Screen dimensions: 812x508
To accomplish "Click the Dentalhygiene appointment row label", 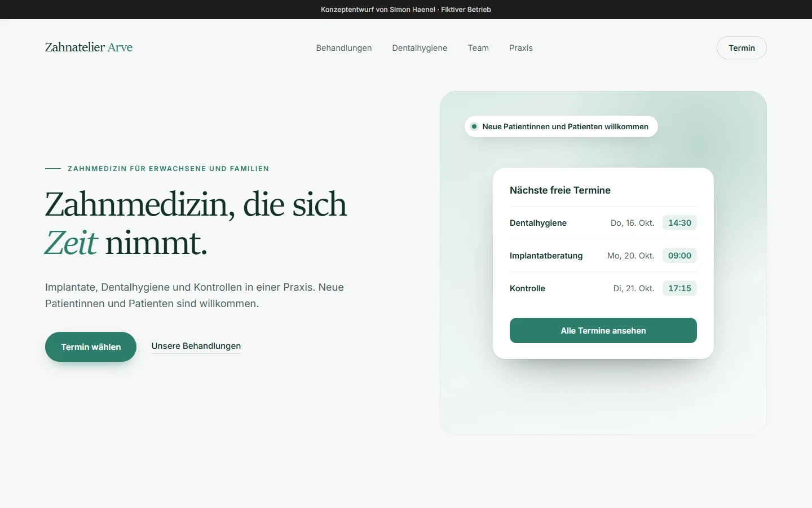I will coord(538,223).
